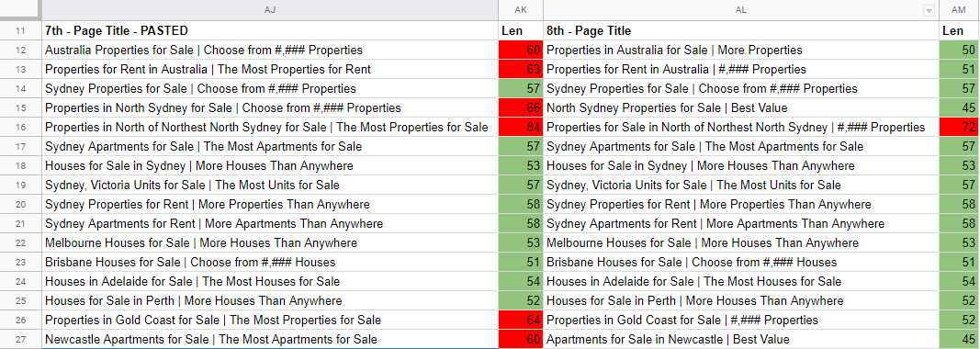This screenshot has height=349, width=980.
Task: Click 'Properties in Gold Coast for Sale | The Most Properties for Sale'
Action: click(270, 321)
